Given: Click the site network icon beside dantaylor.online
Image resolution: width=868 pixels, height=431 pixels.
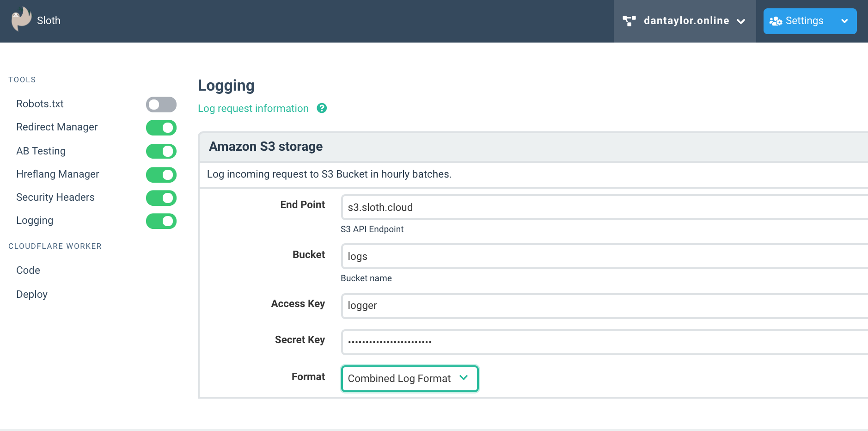Looking at the screenshot, I should (629, 21).
